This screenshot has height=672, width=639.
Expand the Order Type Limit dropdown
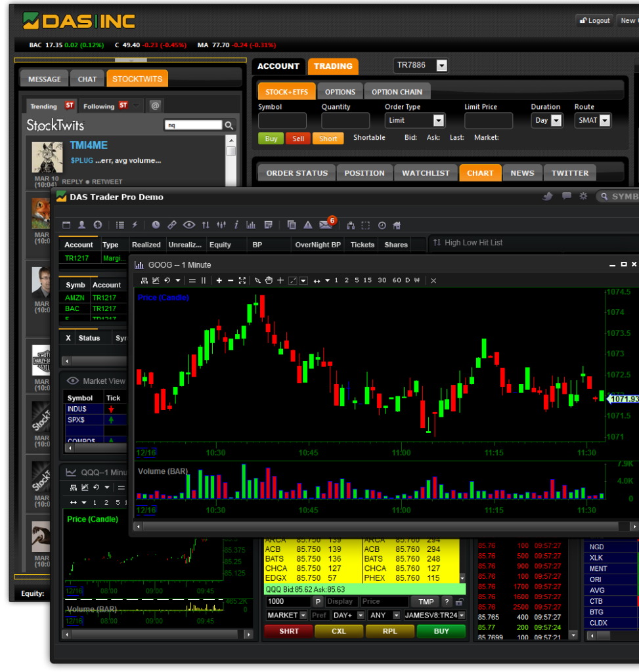tap(438, 121)
